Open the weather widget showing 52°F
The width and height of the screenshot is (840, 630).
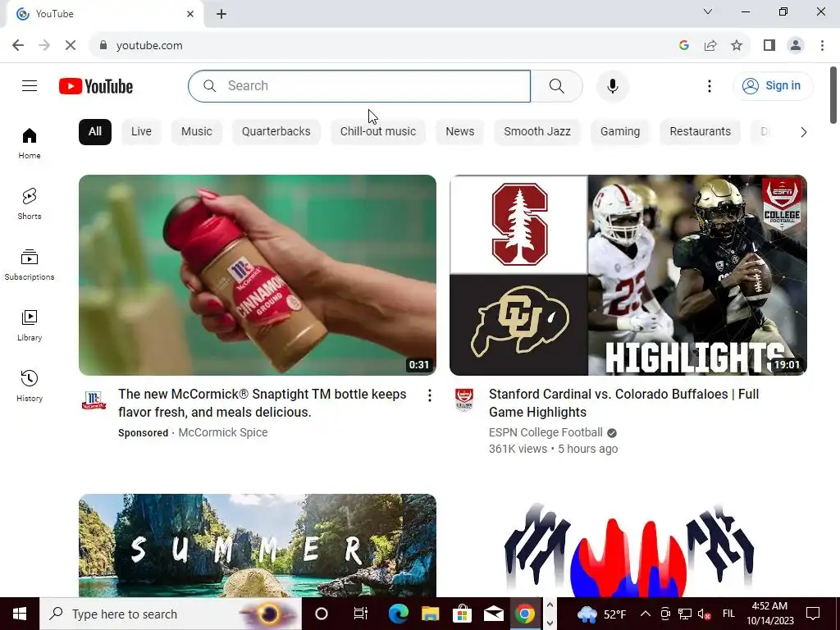(x=601, y=614)
